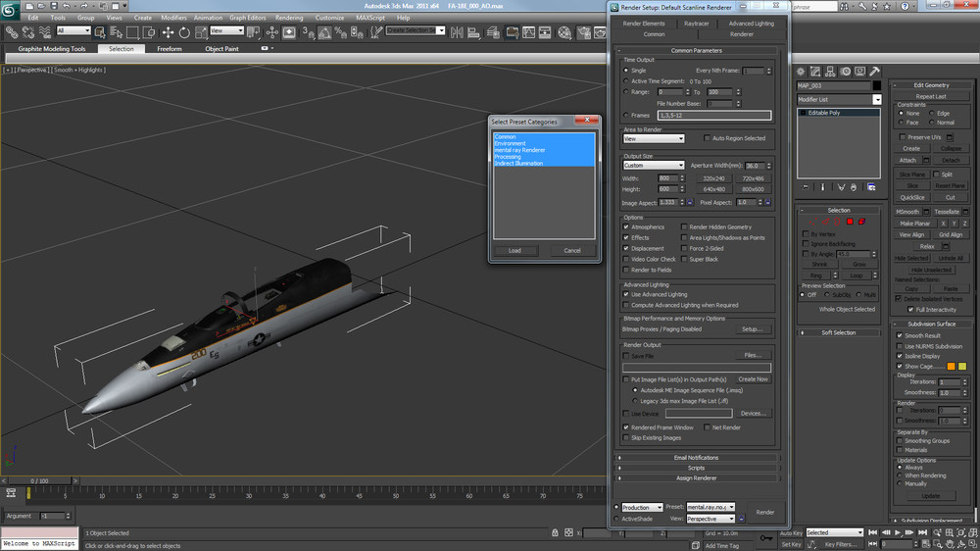
Task: Expand the Email Notifications rollout
Action: click(x=697, y=457)
